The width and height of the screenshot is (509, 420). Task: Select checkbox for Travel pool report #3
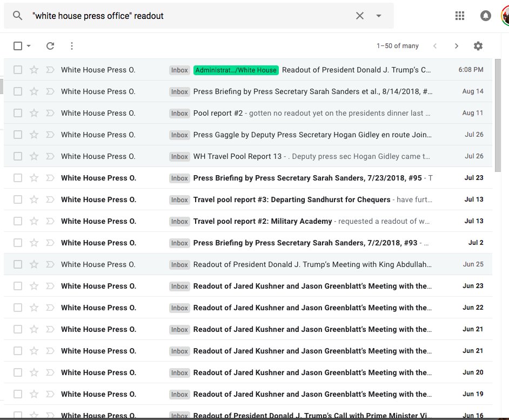pyautogui.click(x=18, y=199)
